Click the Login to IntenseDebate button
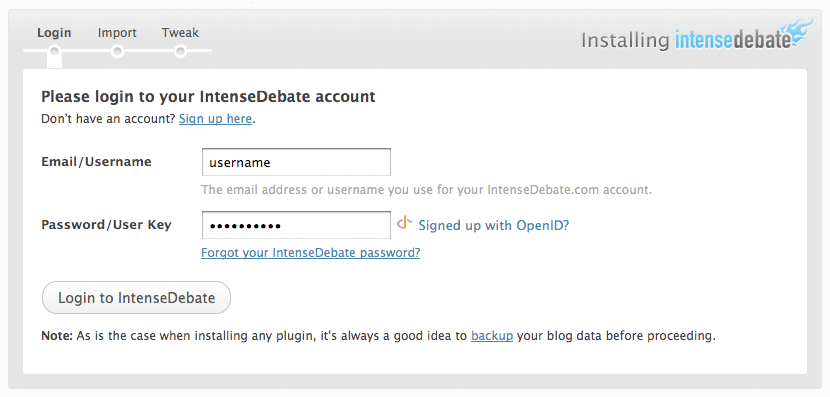This screenshot has height=397, width=830. pyautogui.click(x=136, y=297)
